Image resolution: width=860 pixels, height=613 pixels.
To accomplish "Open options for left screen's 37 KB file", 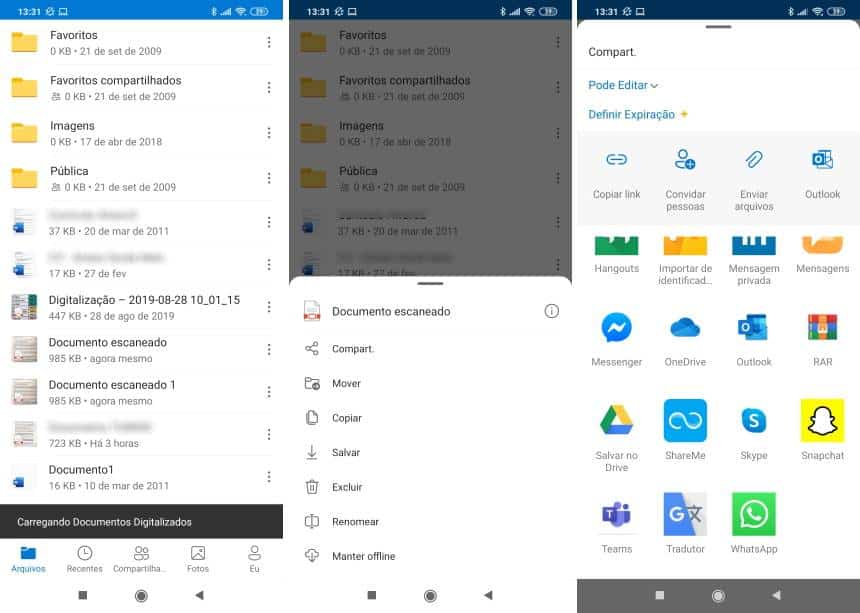I will point(269,222).
